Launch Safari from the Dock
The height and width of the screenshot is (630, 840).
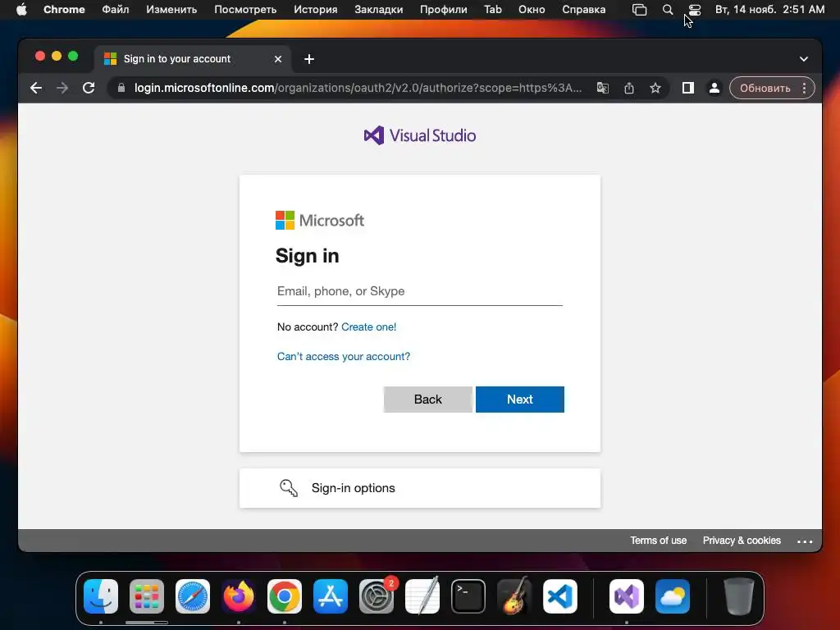[193, 596]
